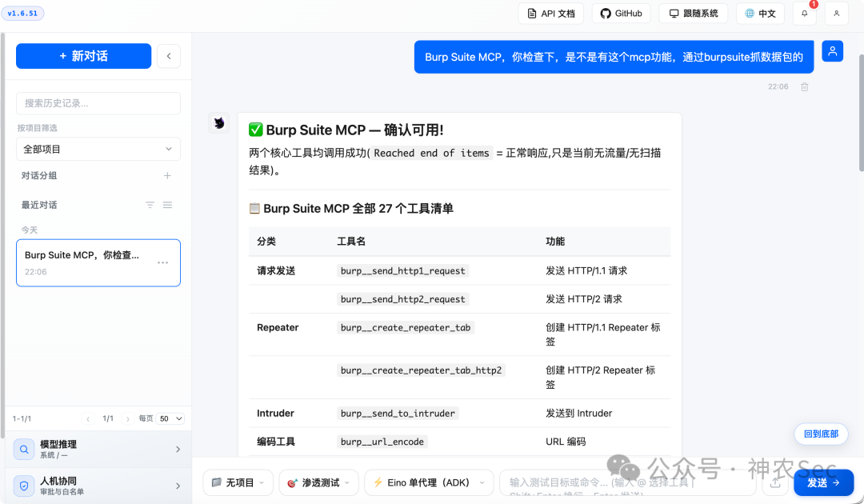This screenshot has width=864, height=504.
Task: Focus the test target command input box
Action: tap(628, 482)
